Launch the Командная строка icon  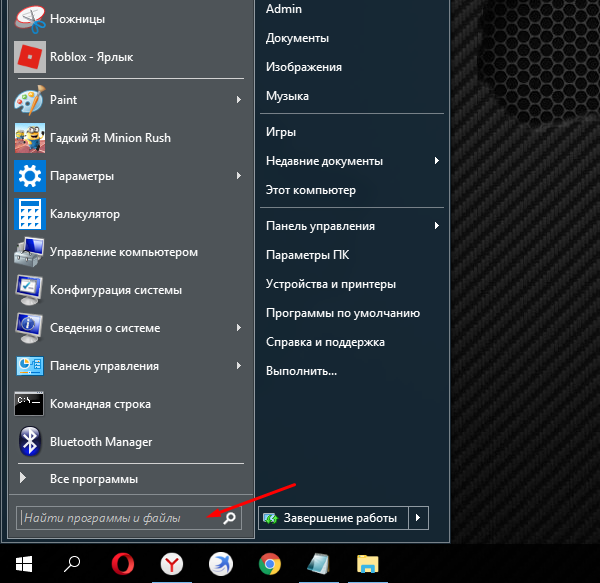[30, 404]
